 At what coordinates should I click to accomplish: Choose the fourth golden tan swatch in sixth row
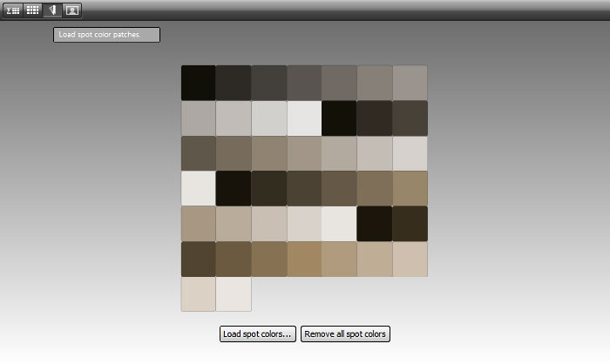tap(304, 259)
